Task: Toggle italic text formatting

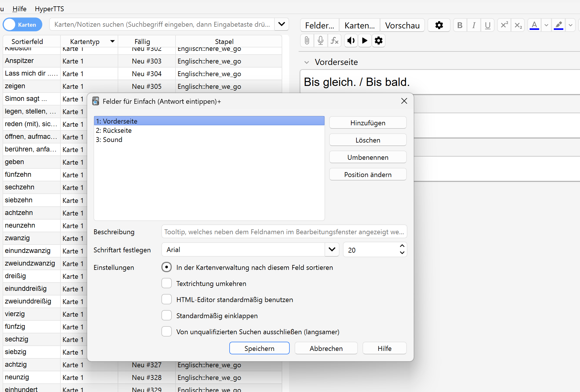Action: pos(474,25)
